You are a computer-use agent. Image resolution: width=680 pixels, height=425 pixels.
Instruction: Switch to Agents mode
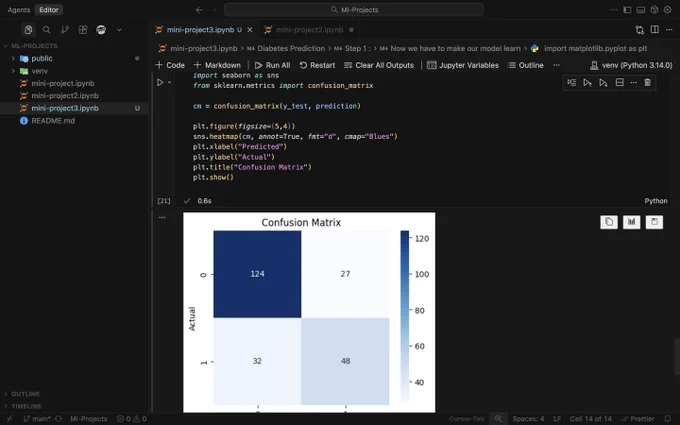(x=19, y=10)
